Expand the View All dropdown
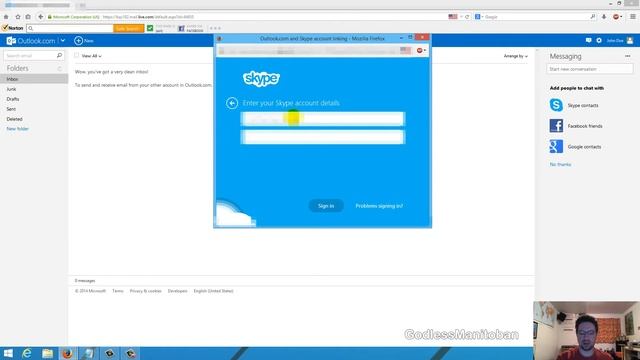The height and width of the screenshot is (360, 640). 91,56
